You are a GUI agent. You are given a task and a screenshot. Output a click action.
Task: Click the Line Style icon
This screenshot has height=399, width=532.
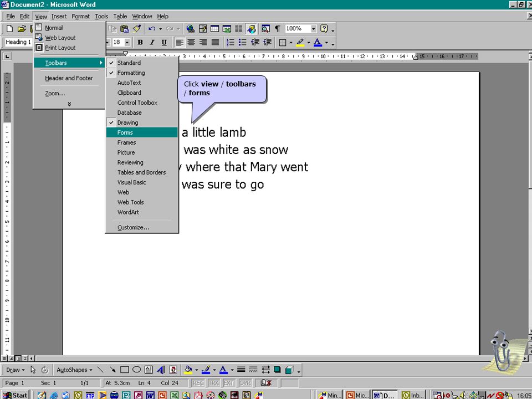tap(241, 370)
